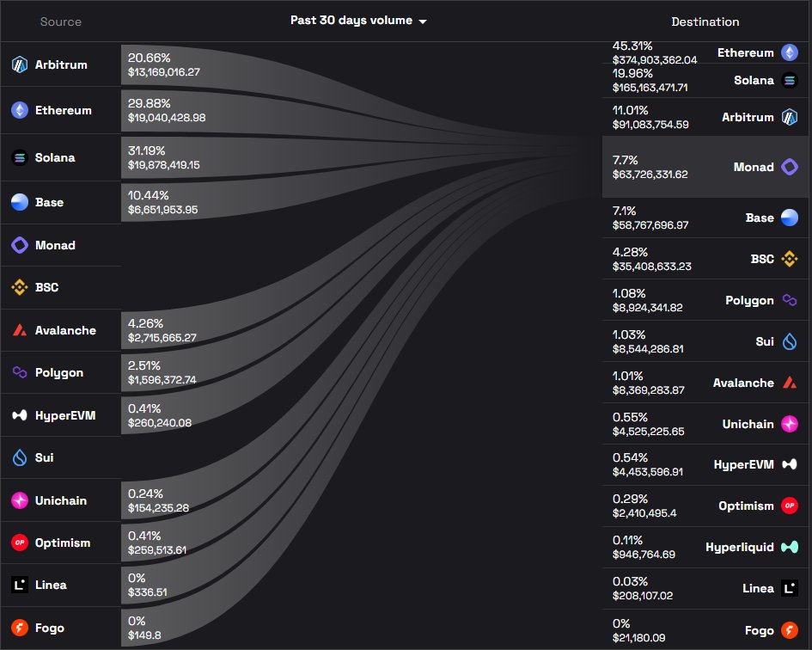This screenshot has width=812, height=650.
Task: Click the Avalanche source chain icon
Action: tap(20, 330)
